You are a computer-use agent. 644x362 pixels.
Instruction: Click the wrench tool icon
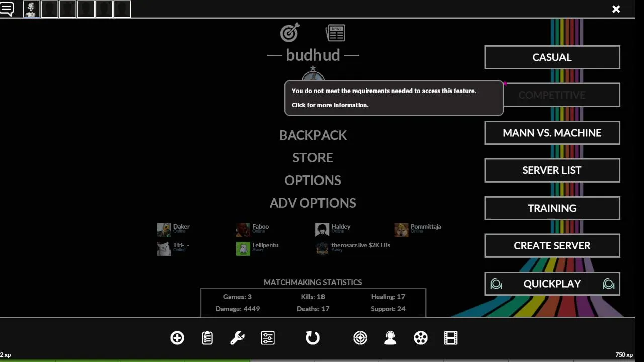237,338
